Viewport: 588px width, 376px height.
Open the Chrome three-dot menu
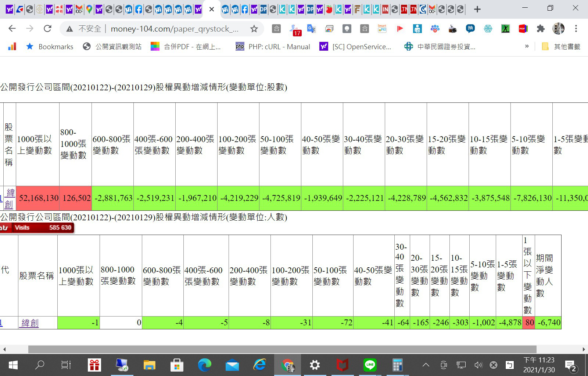click(x=576, y=29)
